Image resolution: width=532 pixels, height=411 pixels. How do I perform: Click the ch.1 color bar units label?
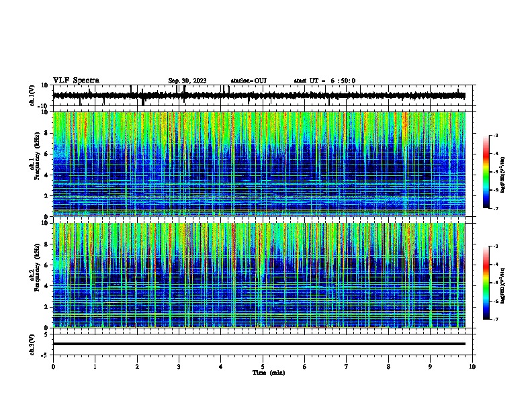coord(502,175)
